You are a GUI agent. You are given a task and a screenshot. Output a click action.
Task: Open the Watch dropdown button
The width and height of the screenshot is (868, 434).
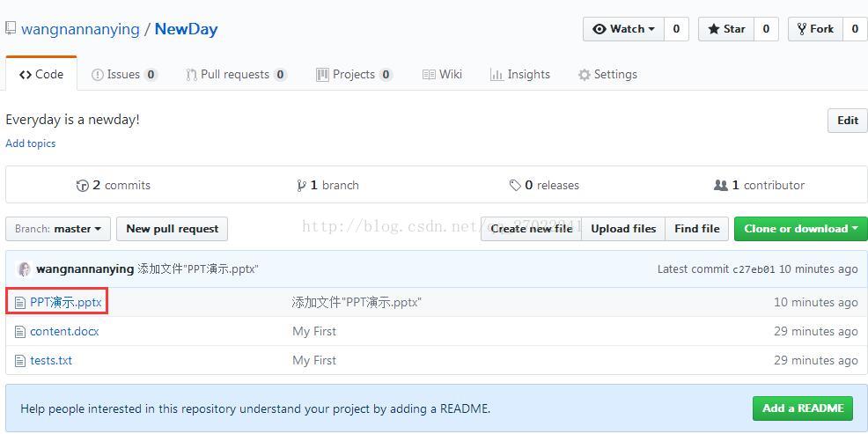(623, 29)
